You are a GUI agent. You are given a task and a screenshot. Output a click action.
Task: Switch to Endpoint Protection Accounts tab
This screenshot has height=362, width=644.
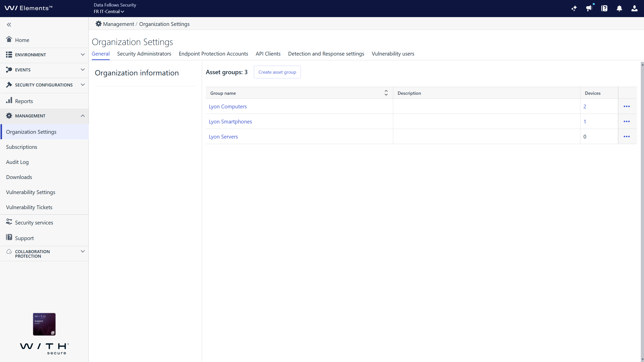(213, 54)
